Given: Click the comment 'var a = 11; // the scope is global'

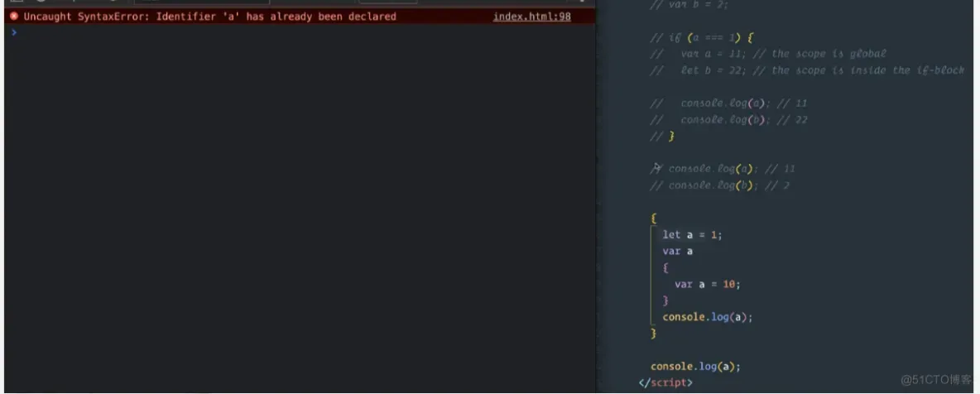Looking at the screenshot, I should pyautogui.click(x=768, y=54).
